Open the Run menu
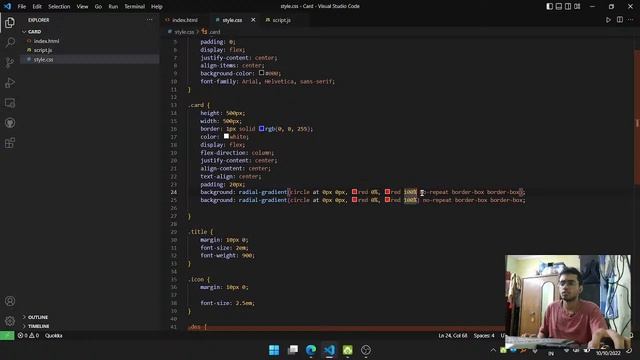This screenshot has width=640, height=360. click(113, 7)
